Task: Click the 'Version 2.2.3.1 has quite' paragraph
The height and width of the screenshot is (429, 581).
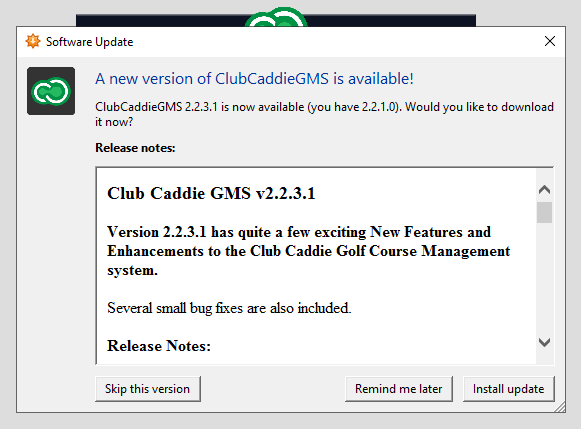Action: [x=308, y=251]
